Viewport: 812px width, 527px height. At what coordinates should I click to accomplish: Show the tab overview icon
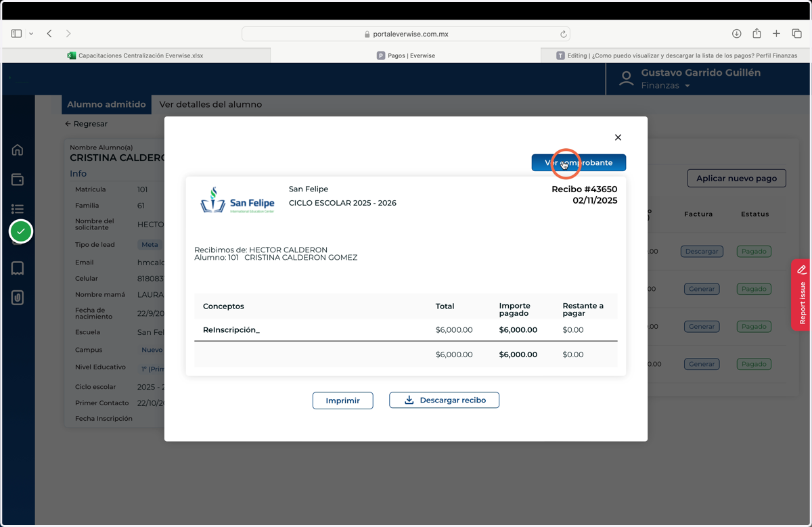(796, 34)
